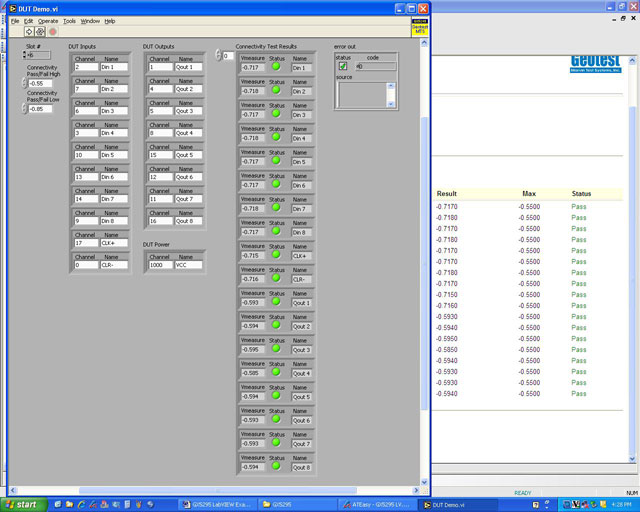Click the DUT Power channel 1000 field
Viewport: 640px width, 512px height.
pos(161,265)
